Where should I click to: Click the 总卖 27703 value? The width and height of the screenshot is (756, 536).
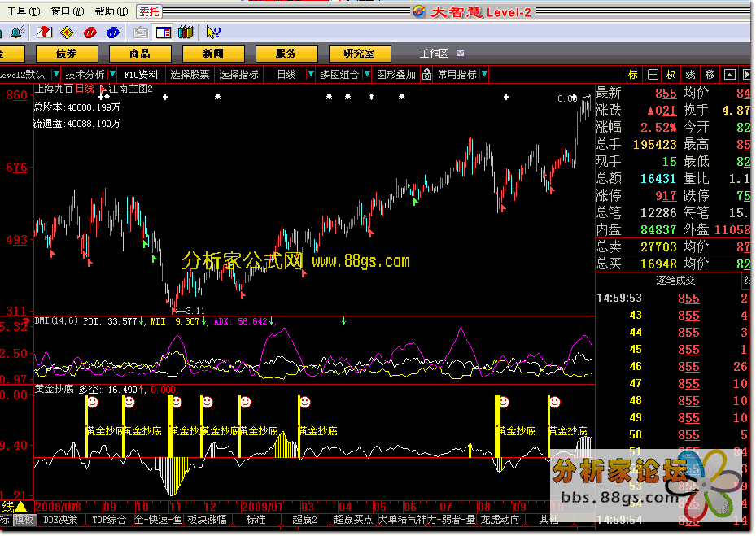coord(658,246)
